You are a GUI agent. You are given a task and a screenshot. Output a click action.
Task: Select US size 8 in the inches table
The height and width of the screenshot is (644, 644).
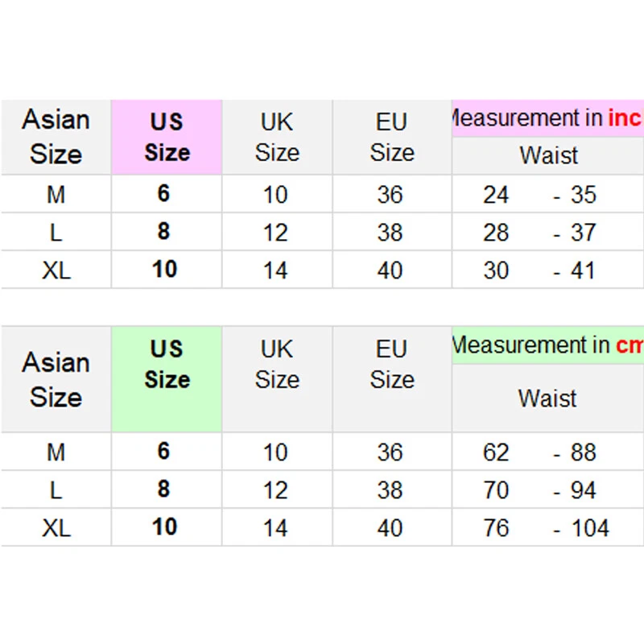coord(164,232)
